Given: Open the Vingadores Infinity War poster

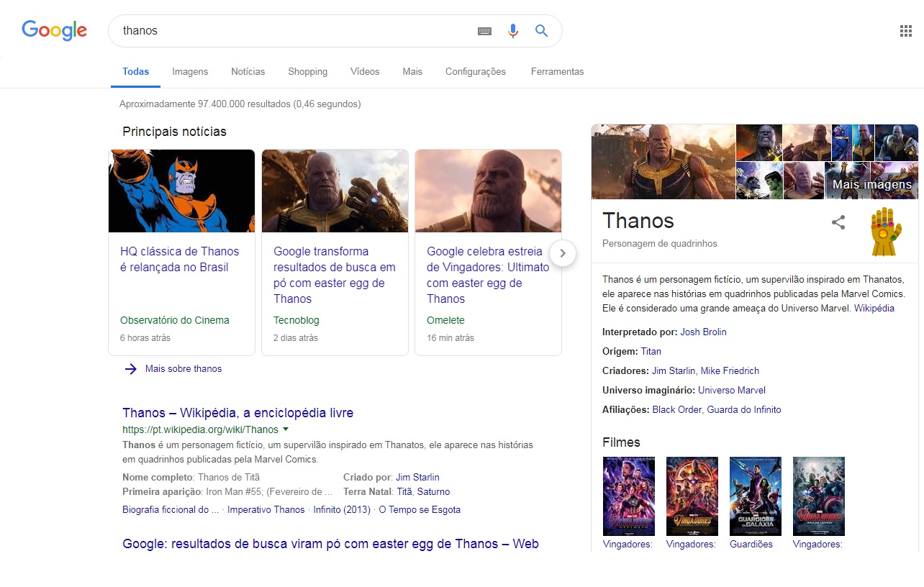Looking at the screenshot, I should 692,496.
